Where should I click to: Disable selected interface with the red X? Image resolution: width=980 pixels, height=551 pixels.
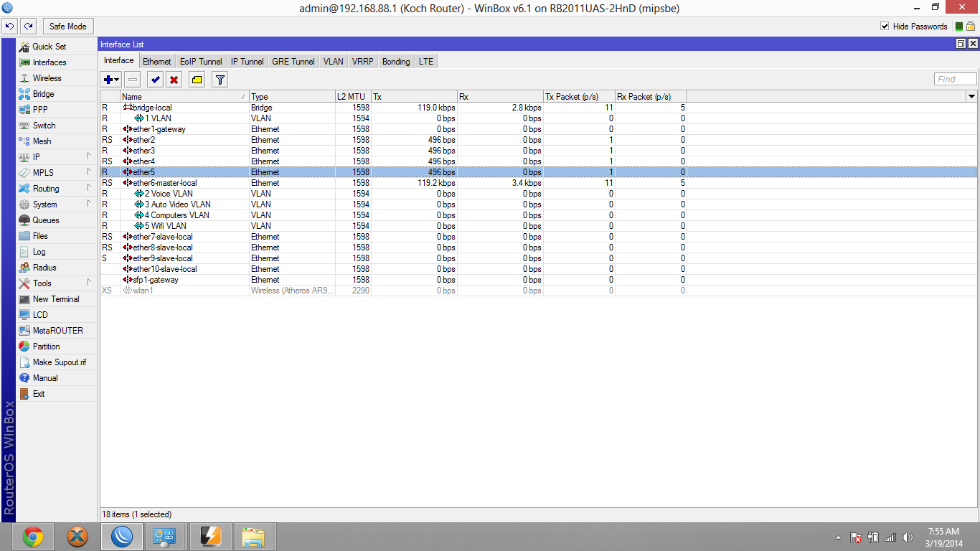pyautogui.click(x=174, y=80)
